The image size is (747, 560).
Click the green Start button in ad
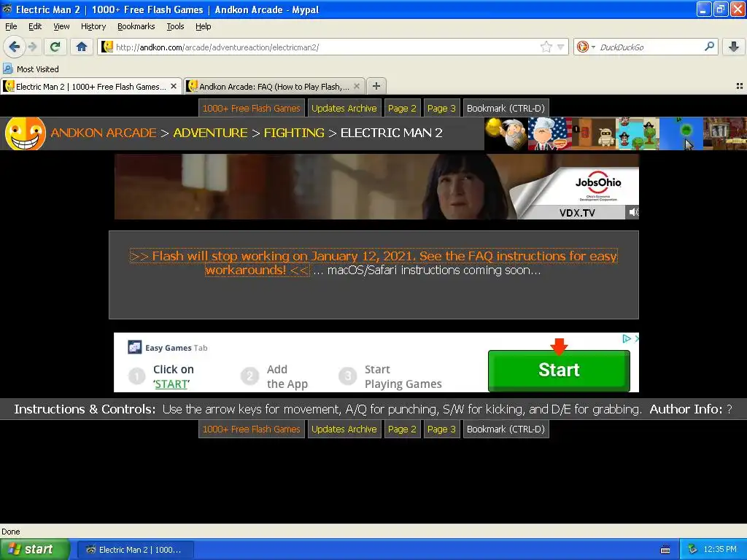pos(559,370)
